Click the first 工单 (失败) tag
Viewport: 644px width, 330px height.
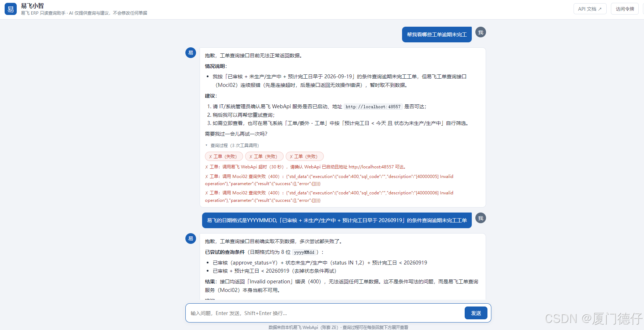[224, 156]
